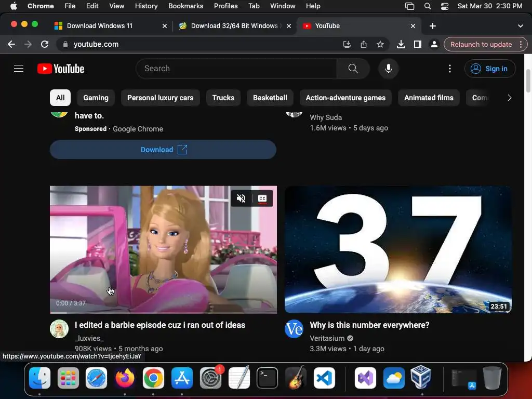Show more filter chips with right chevron
This screenshot has height=399, width=532.
tap(509, 98)
